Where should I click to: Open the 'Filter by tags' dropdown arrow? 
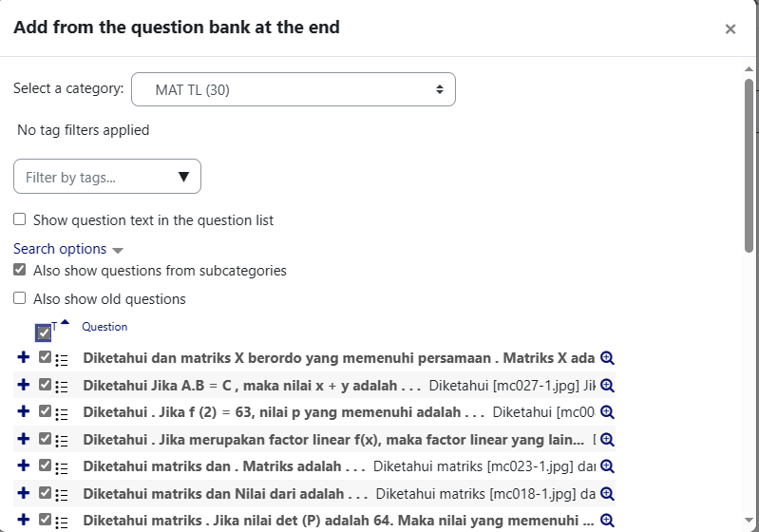click(183, 177)
